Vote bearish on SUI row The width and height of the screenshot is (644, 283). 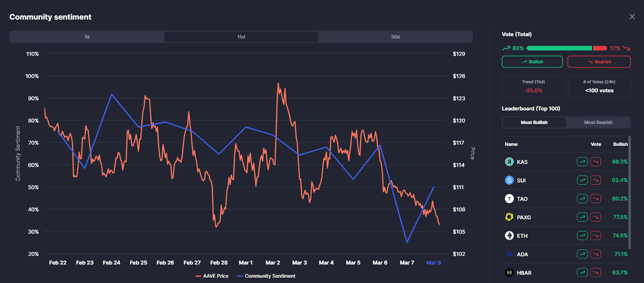click(x=595, y=180)
